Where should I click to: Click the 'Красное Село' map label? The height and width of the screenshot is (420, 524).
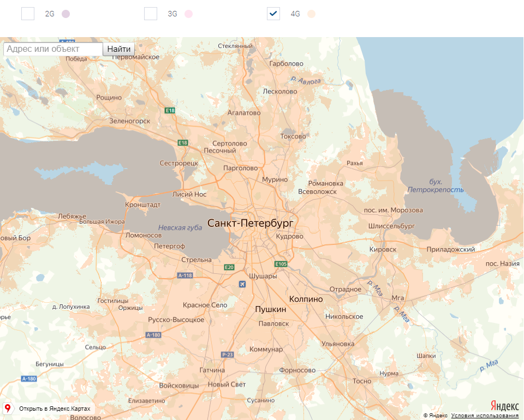[205, 305]
